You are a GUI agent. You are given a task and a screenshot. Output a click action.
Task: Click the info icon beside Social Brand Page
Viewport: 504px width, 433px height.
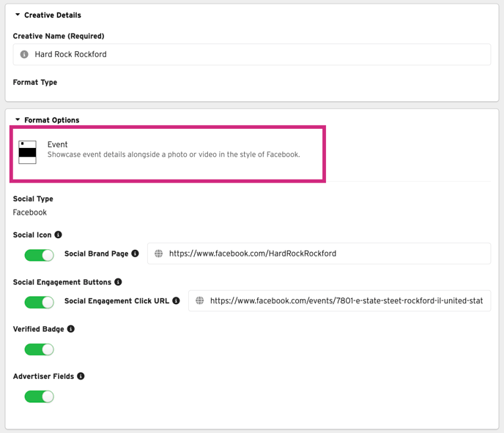(136, 253)
